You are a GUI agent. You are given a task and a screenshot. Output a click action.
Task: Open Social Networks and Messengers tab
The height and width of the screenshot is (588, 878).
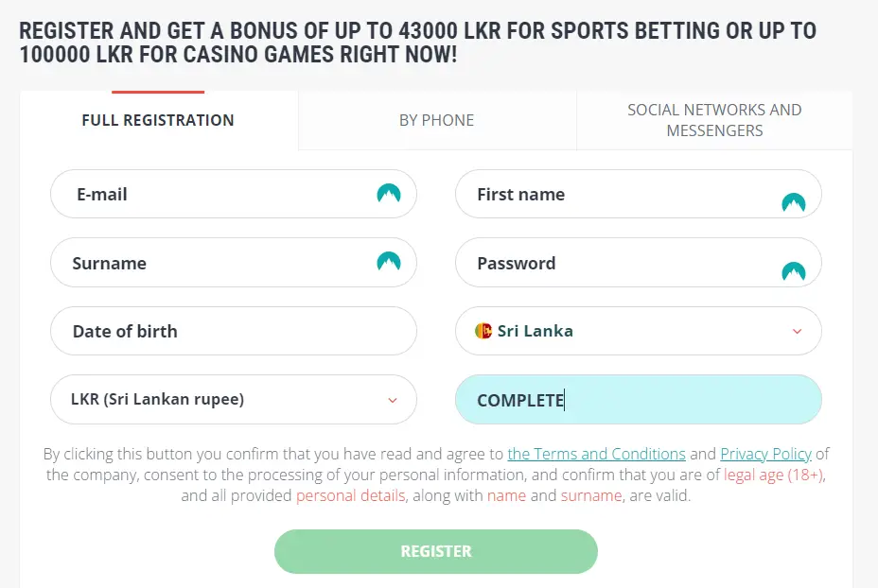point(714,120)
